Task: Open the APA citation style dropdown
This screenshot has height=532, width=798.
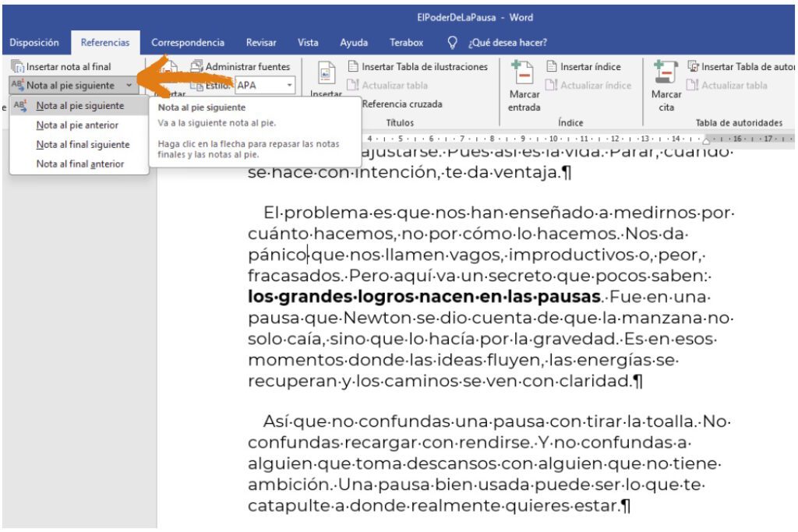Action: [290, 86]
